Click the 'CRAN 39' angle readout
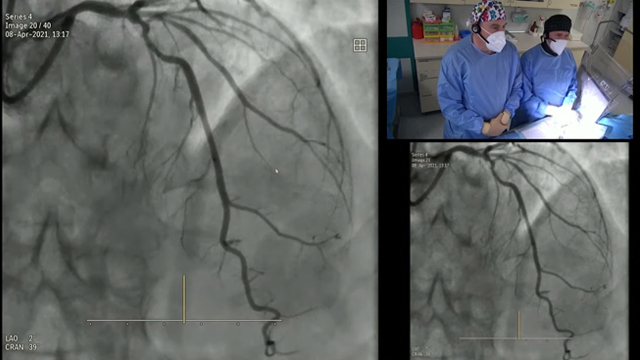 coord(21,347)
